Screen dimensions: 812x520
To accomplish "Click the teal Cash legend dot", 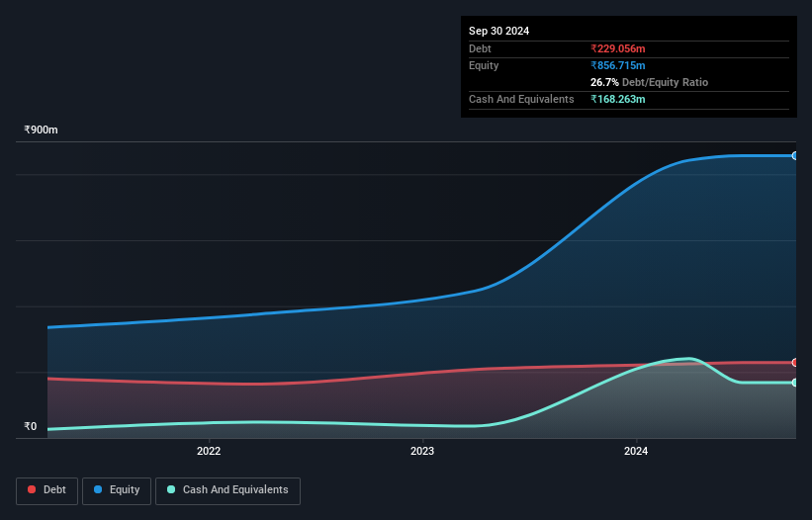I will 171,489.
